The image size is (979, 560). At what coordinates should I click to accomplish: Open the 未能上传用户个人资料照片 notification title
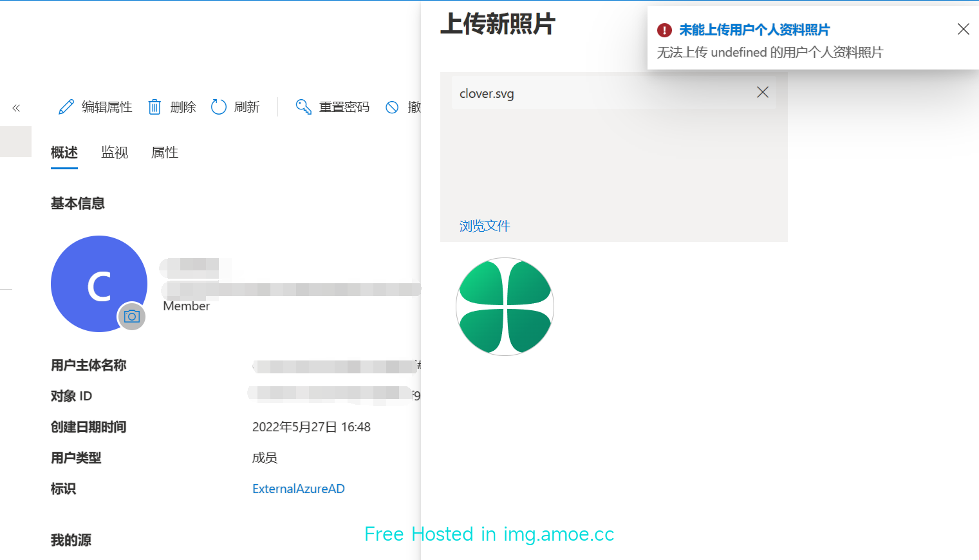click(754, 30)
